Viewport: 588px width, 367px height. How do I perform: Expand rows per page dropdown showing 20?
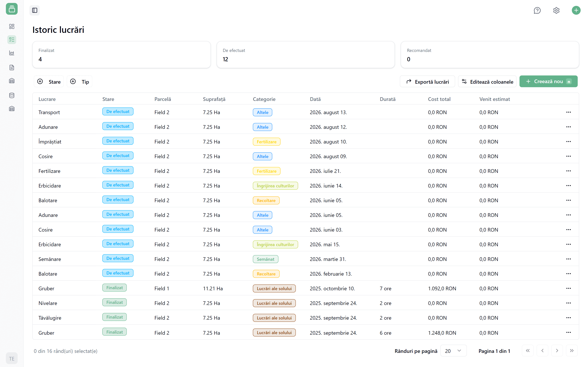(x=453, y=351)
